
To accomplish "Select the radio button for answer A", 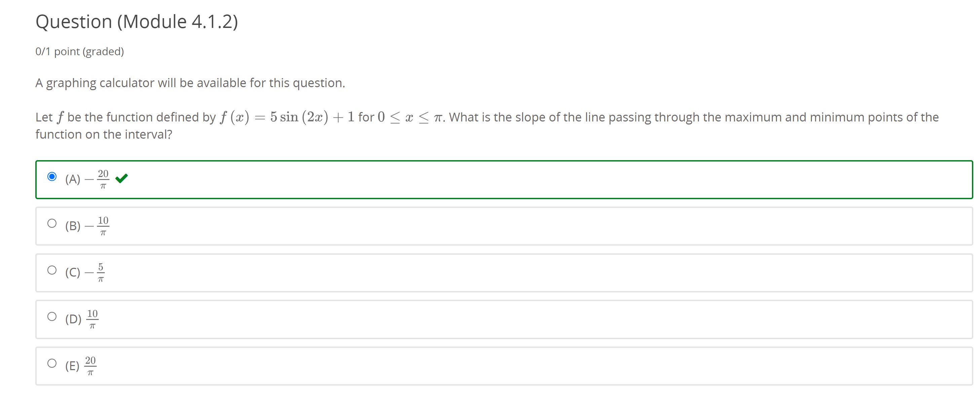I will (x=52, y=176).
